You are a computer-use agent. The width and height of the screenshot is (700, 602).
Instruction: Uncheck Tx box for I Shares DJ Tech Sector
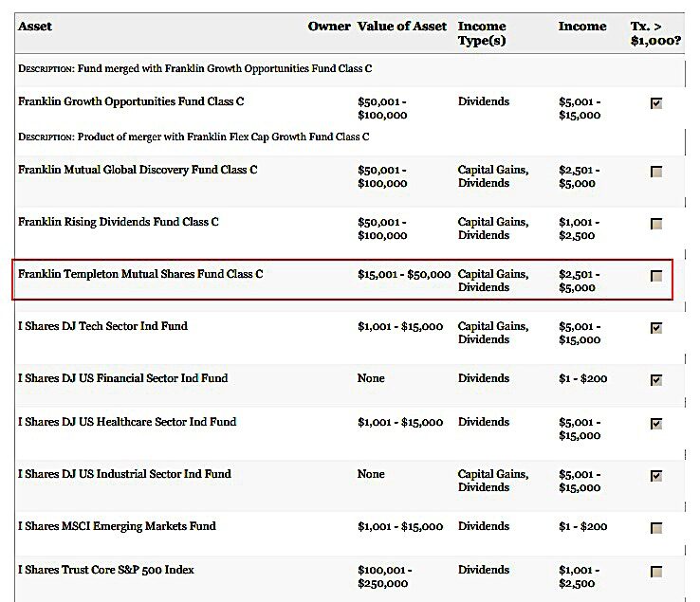pos(655,328)
